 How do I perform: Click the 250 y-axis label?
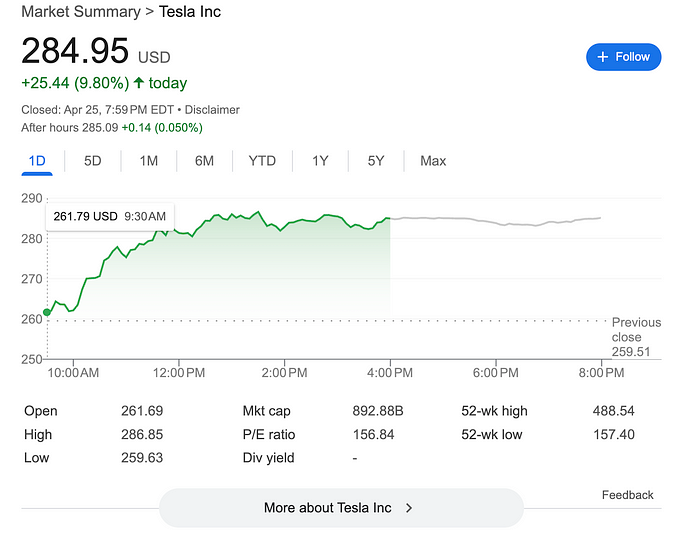[32, 359]
